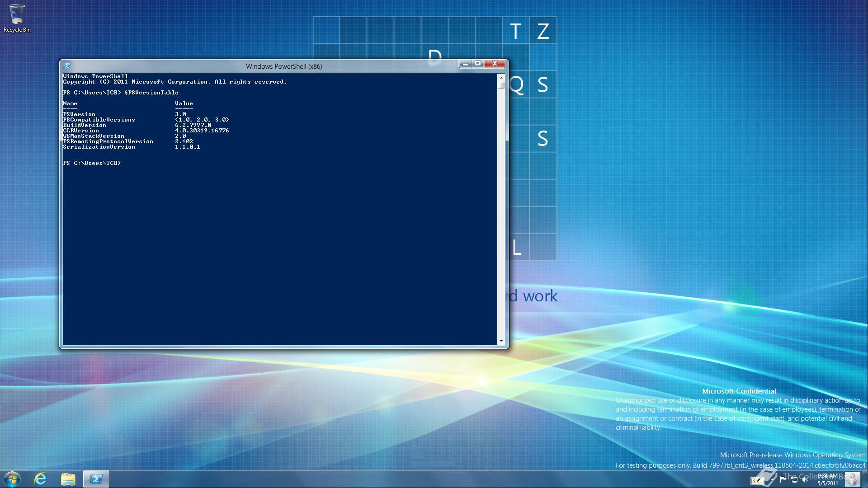Image resolution: width=868 pixels, height=488 pixels.
Task: Click the Windows PowerShell (x86) title bar
Action: [284, 66]
